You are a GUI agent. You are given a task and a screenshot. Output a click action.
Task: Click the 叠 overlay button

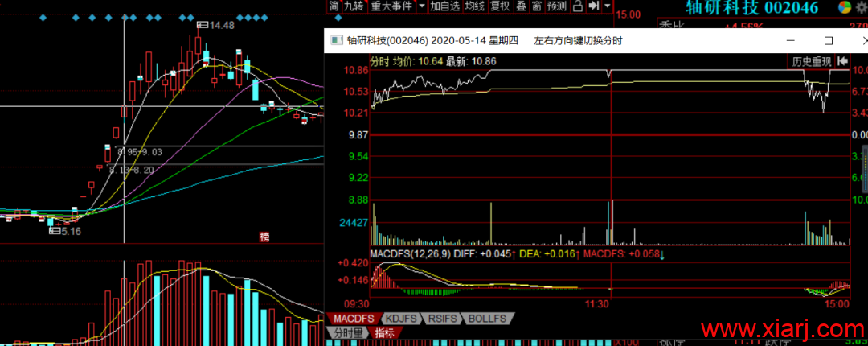coord(521,6)
